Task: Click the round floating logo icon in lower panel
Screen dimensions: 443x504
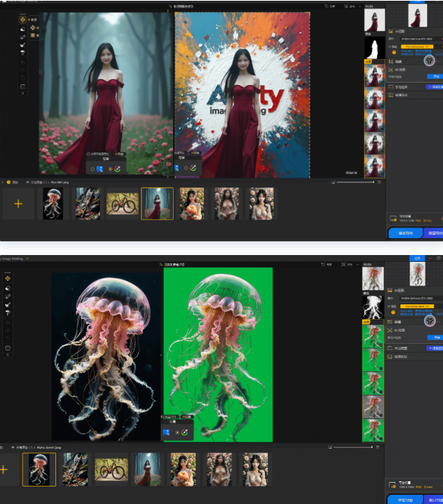Action: pos(429,320)
